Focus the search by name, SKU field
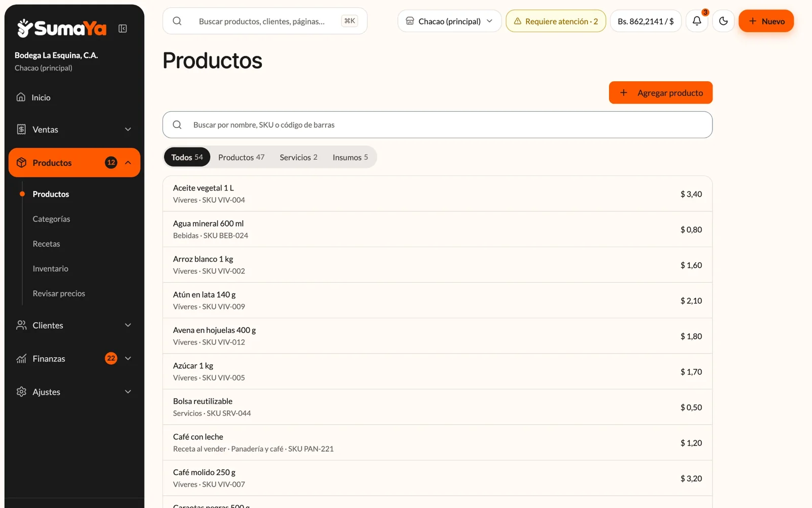 pyautogui.click(x=437, y=124)
